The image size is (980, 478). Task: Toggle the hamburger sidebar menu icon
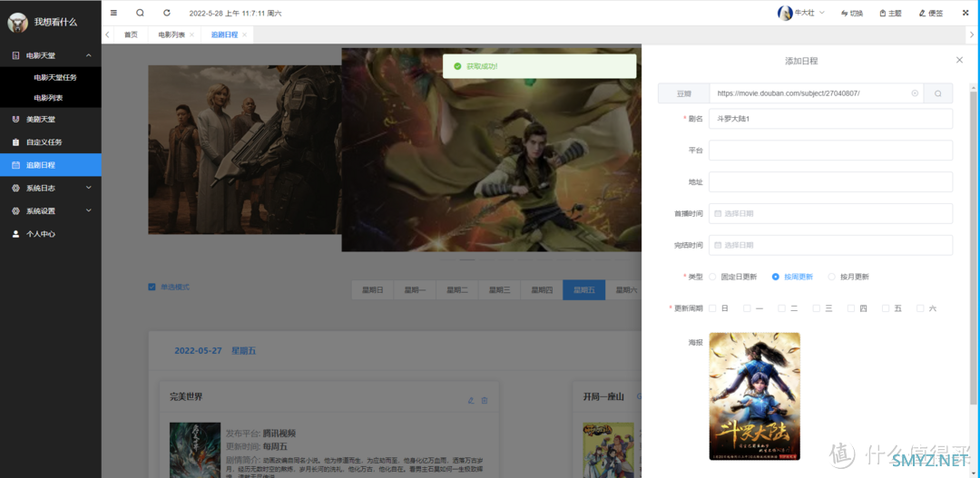[113, 13]
